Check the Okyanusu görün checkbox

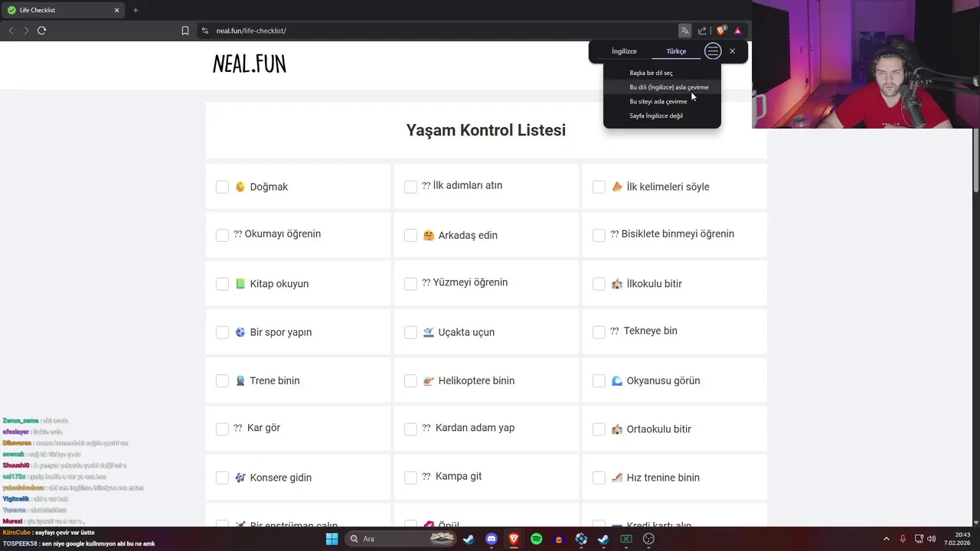[599, 380]
